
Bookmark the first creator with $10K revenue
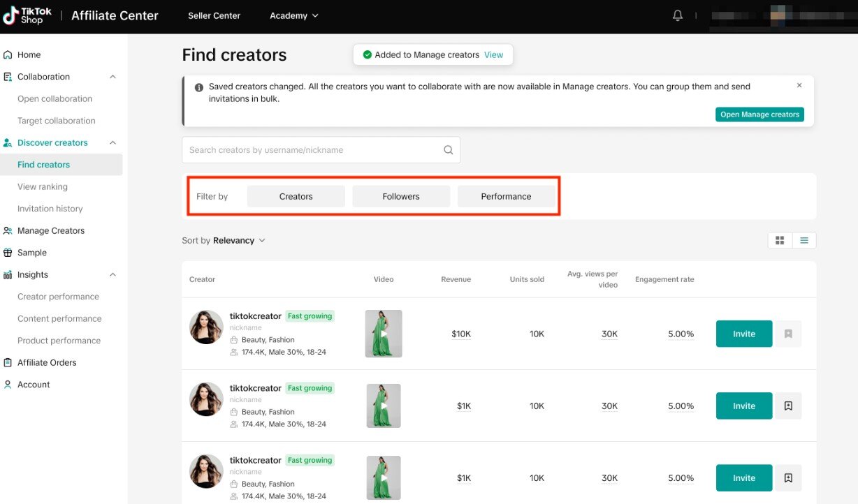pyautogui.click(x=788, y=334)
